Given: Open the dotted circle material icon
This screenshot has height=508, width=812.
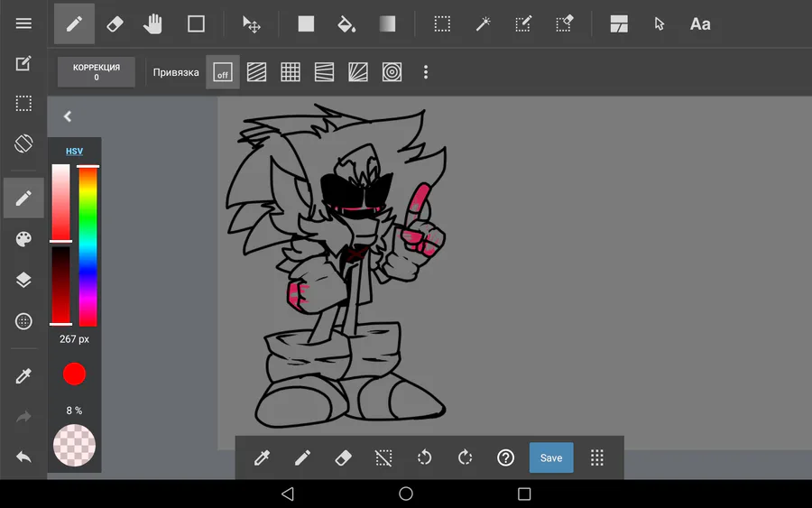Looking at the screenshot, I should click(23, 321).
